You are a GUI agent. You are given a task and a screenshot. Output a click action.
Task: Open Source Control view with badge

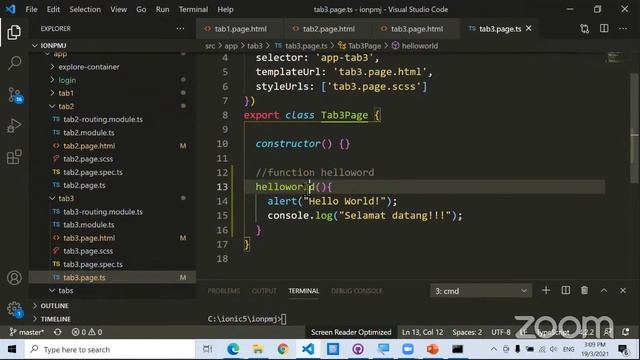[15, 95]
